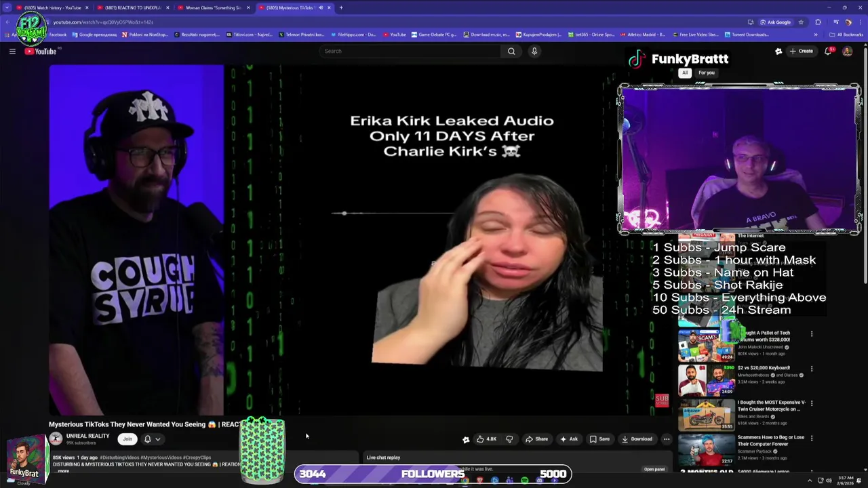Start voice search with the microphone
The image size is (868, 488).
(534, 51)
